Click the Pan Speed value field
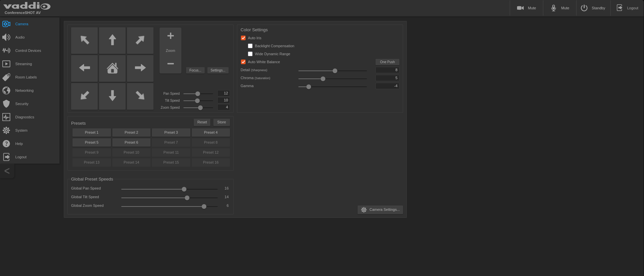This screenshot has height=276, width=644. click(x=224, y=93)
